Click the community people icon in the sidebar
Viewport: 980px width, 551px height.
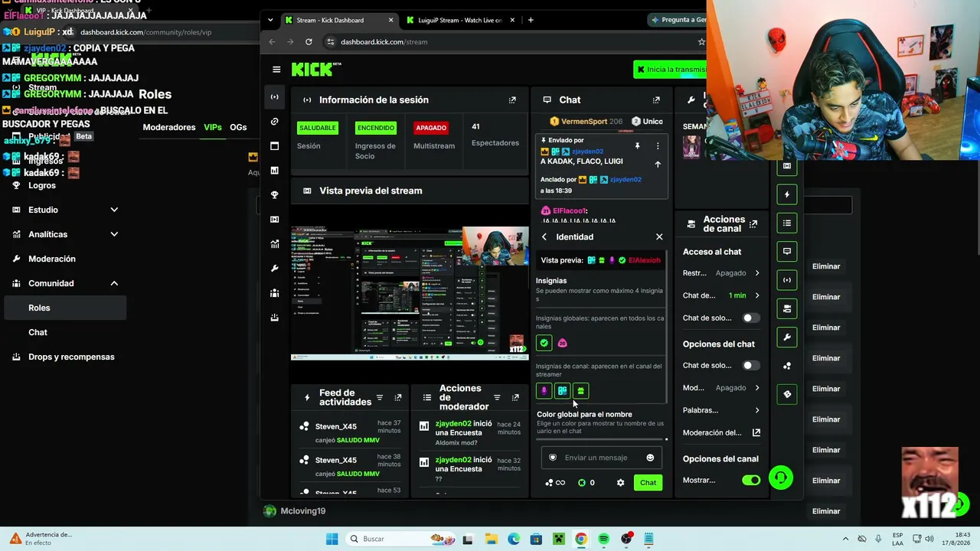click(x=275, y=293)
